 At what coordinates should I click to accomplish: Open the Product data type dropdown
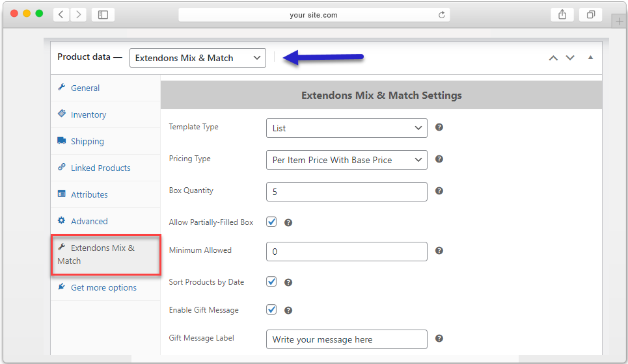[x=198, y=58]
